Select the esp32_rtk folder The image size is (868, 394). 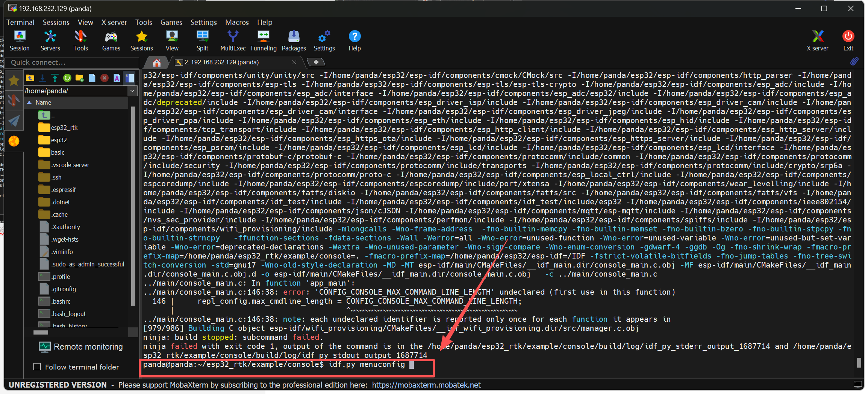[58, 128]
